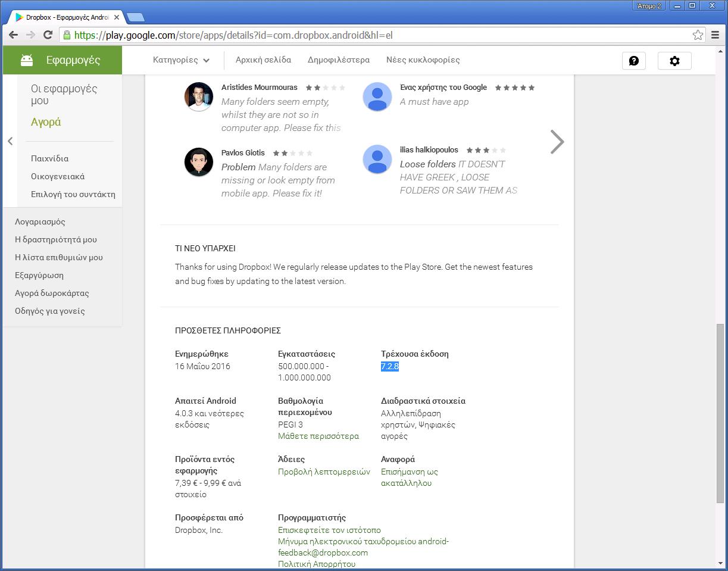This screenshot has width=728, height=571.
Task: Click the vertical page scrollbar thumb
Action: click(720, 411)
